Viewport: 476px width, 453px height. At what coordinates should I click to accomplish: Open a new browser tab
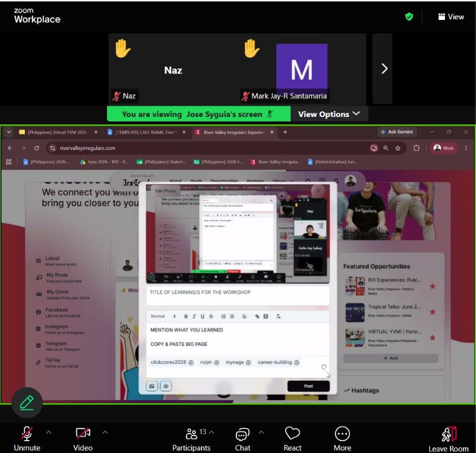click(285, 132)
